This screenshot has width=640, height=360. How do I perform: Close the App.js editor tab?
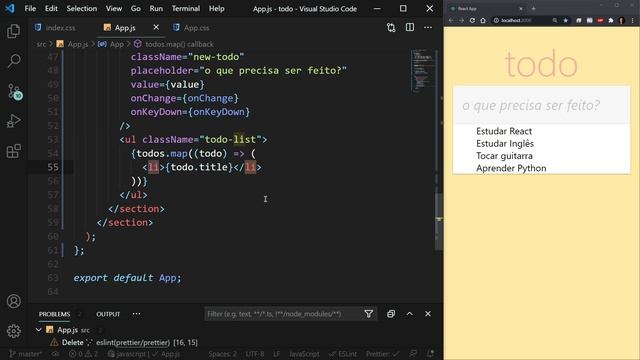point(156,27)
